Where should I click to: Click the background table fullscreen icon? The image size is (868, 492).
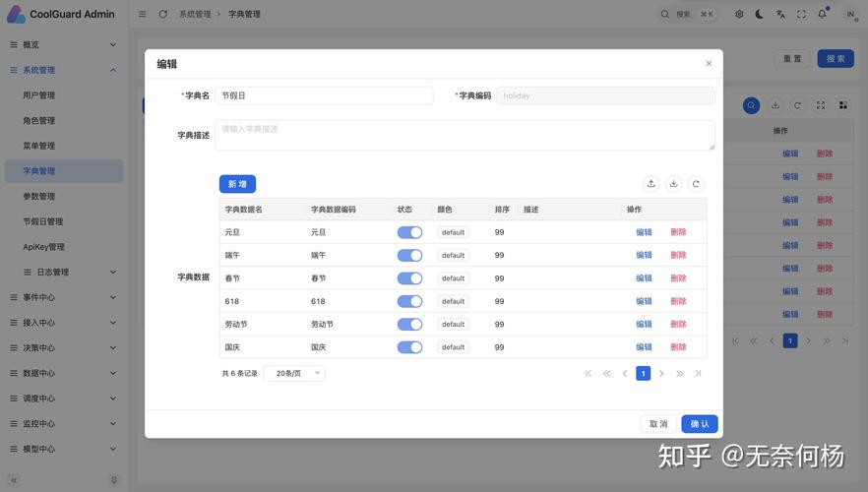[821, 105]
